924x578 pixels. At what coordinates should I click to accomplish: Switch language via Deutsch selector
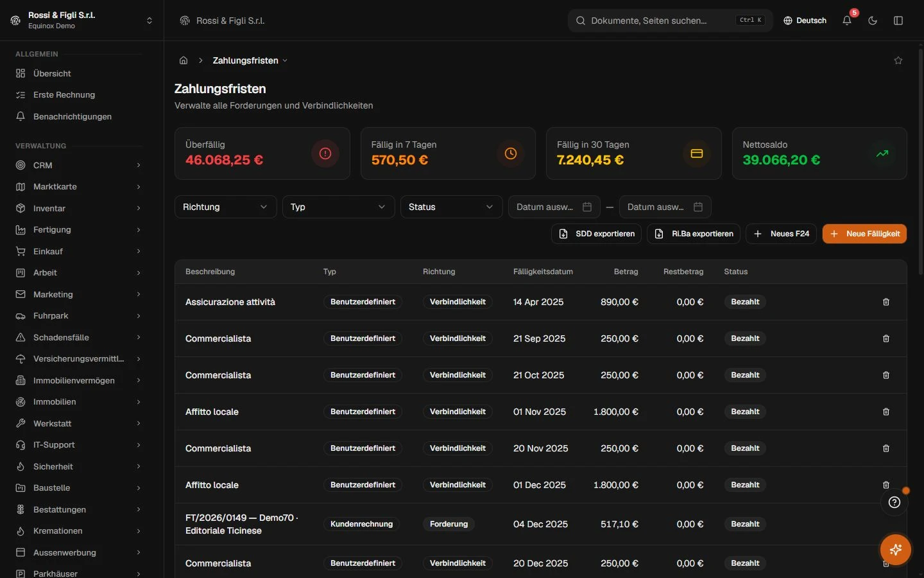coord(805,21)
